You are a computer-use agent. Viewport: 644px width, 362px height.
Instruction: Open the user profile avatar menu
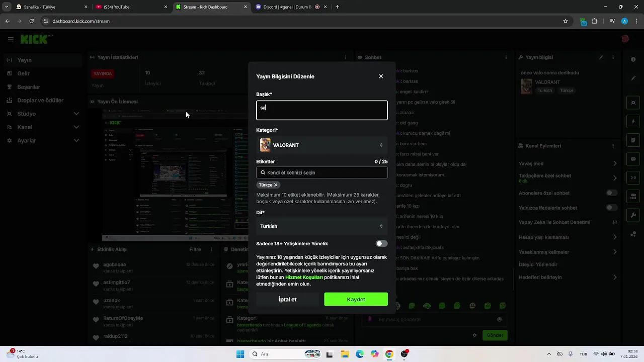625,39
